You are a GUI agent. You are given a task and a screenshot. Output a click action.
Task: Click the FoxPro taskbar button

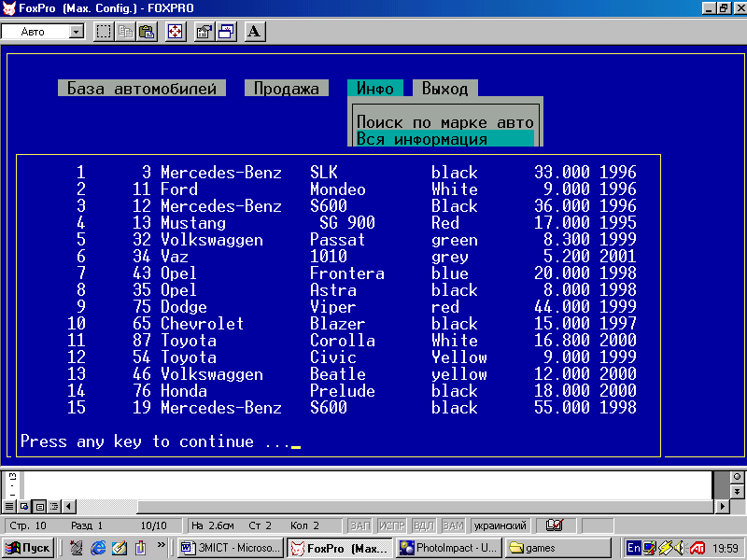click(x=340, y=548)
